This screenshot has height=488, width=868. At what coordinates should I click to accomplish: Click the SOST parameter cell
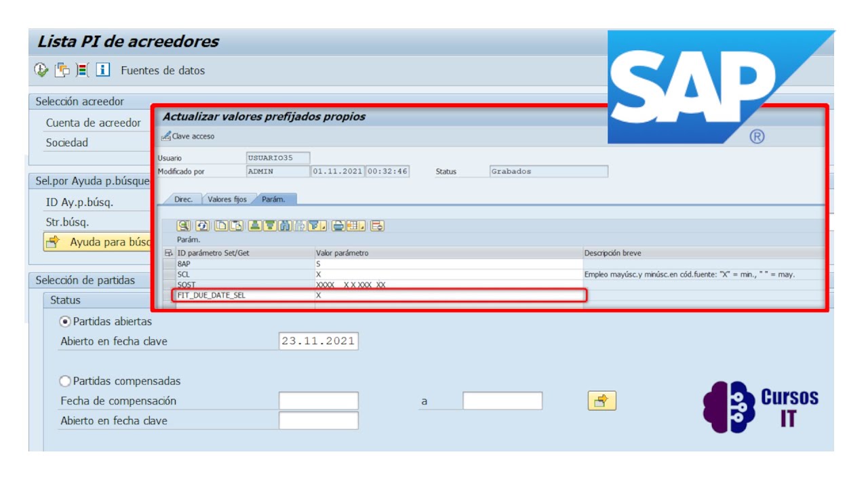coord(245,285)
